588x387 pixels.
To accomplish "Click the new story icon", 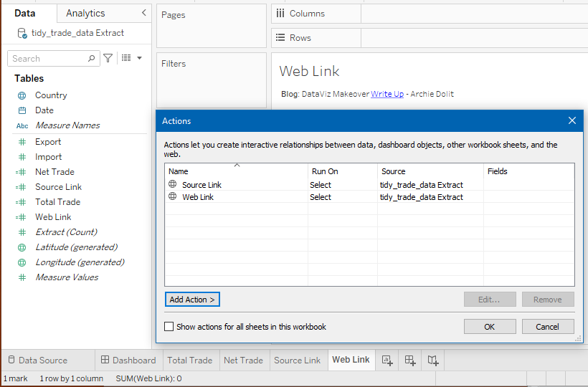I will click(433, 360).
